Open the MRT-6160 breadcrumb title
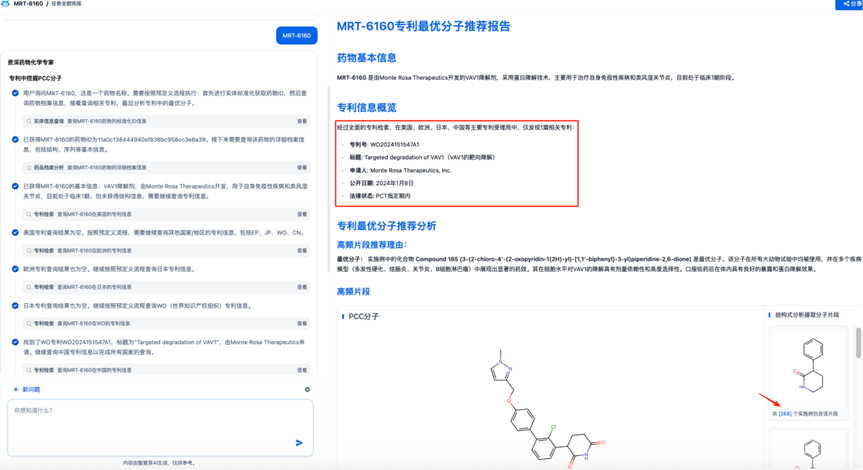The image size is (863, 470). click(x=28, y=3)
